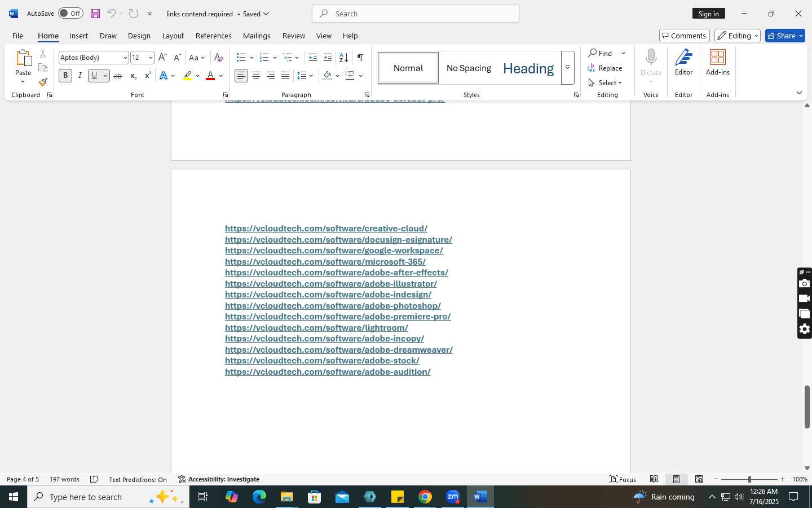Viewport: 812px width, 508px height.
Task: Open the Add-ins gallery
Action: point(718,63)
